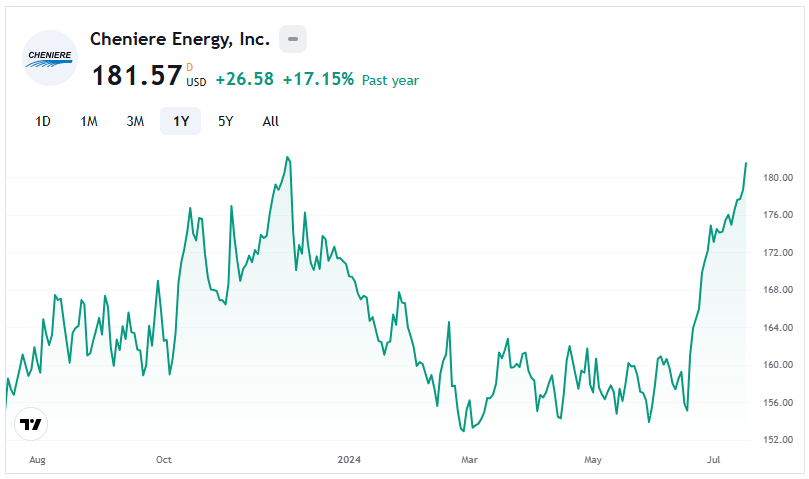The image size is (809, 479).
Task: Select the 1M time range tab
Action: [89, 121]
